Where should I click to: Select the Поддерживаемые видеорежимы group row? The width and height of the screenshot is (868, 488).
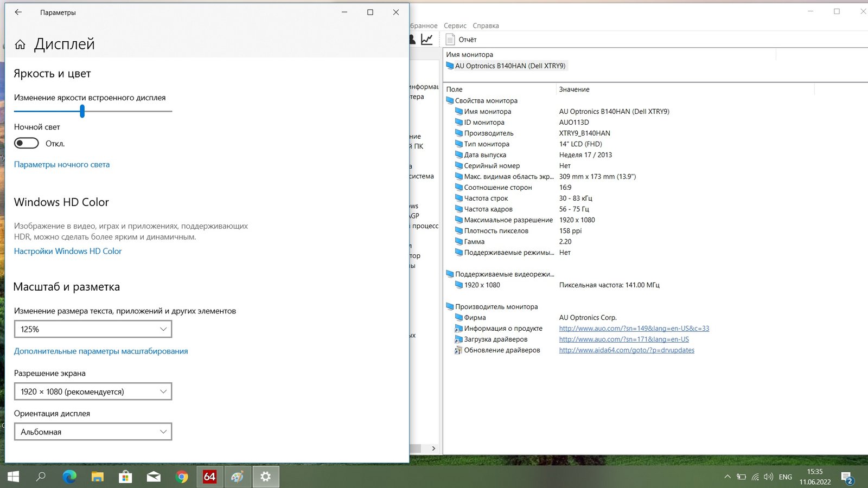[x=500, y=274]
